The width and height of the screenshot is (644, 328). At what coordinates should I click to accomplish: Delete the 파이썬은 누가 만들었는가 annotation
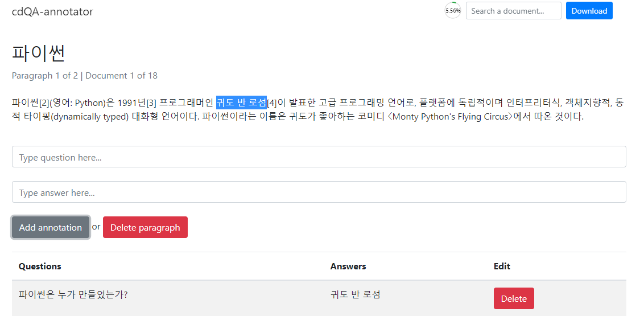[514, 298]
